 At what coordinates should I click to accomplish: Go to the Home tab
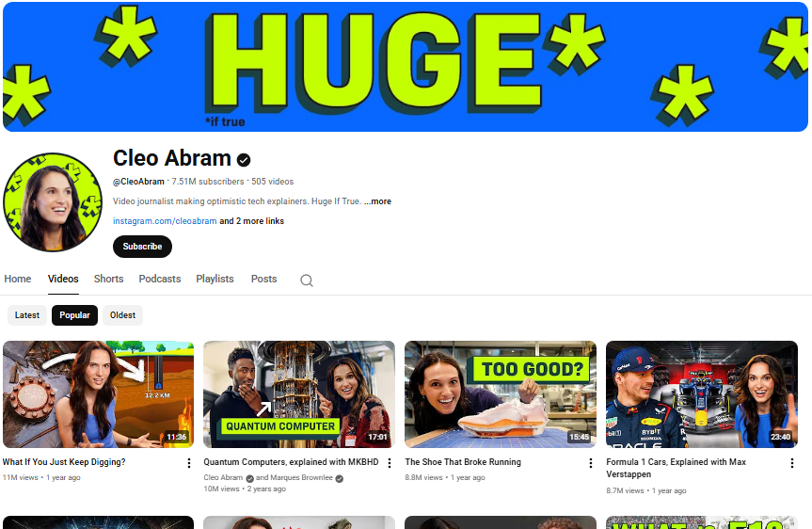point(18,279)
